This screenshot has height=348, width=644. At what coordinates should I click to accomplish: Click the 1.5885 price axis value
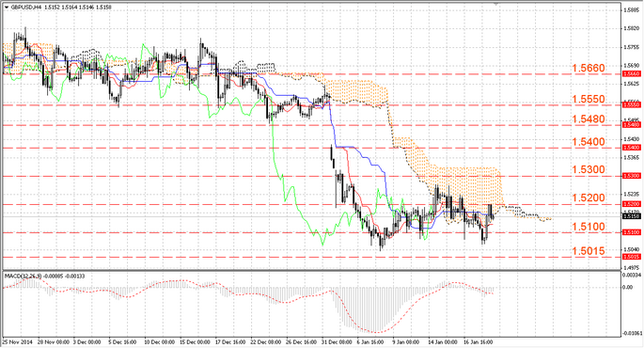click(631, 9)
